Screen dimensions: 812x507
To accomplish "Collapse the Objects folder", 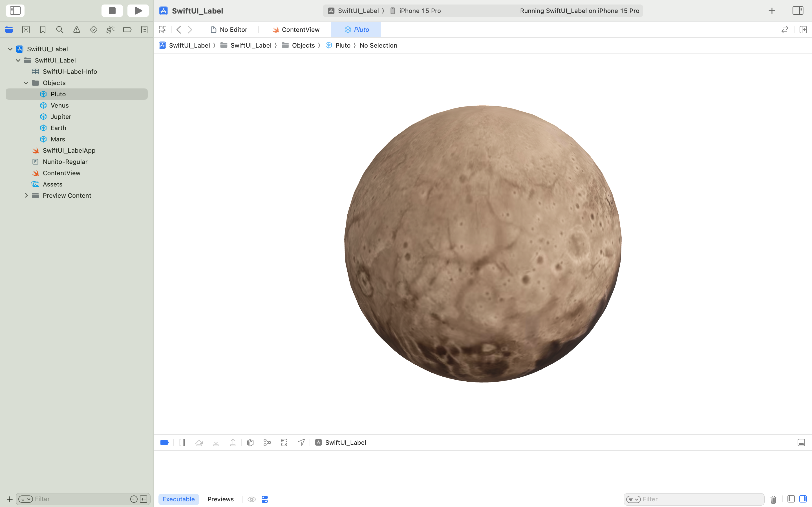I will click(26, 83).
